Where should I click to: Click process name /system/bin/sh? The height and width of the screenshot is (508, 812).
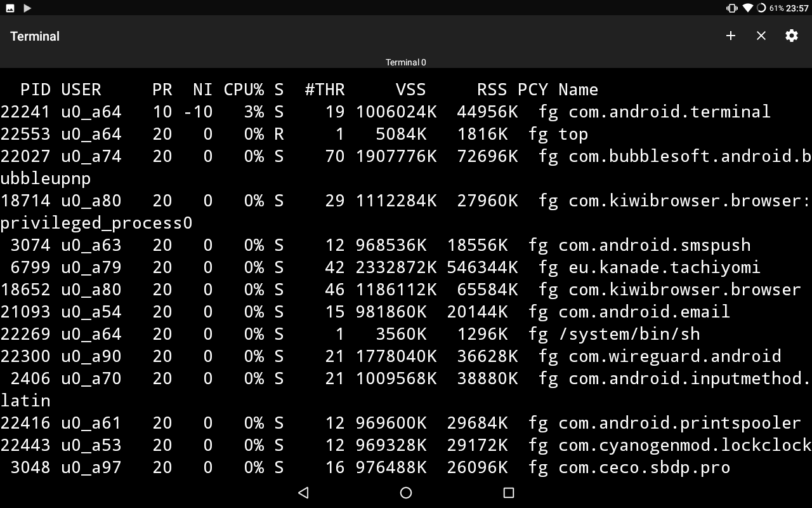[x=629, y=334]
